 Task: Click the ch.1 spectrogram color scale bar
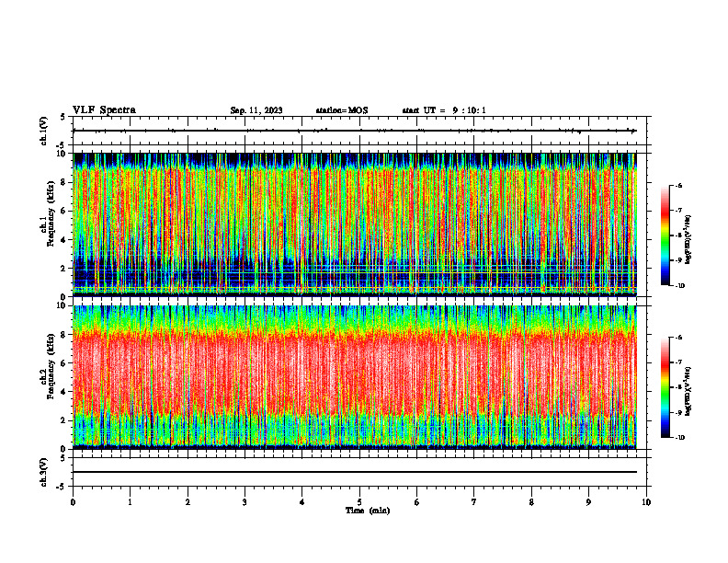tap(665, 236)
